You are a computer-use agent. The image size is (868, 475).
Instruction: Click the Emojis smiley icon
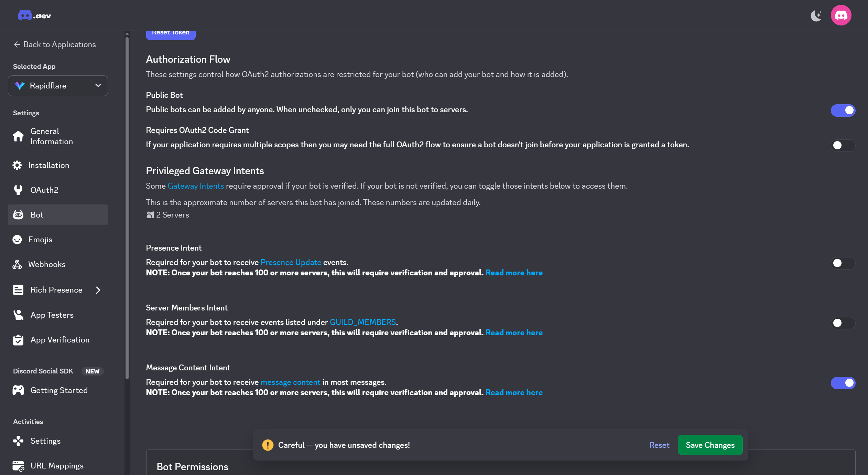click(x=17, y=240)
